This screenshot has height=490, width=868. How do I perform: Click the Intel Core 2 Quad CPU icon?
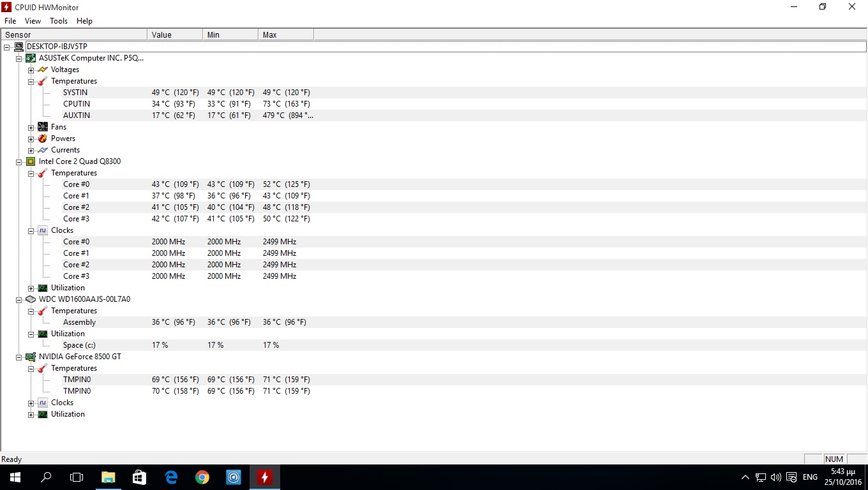(31, 161)
